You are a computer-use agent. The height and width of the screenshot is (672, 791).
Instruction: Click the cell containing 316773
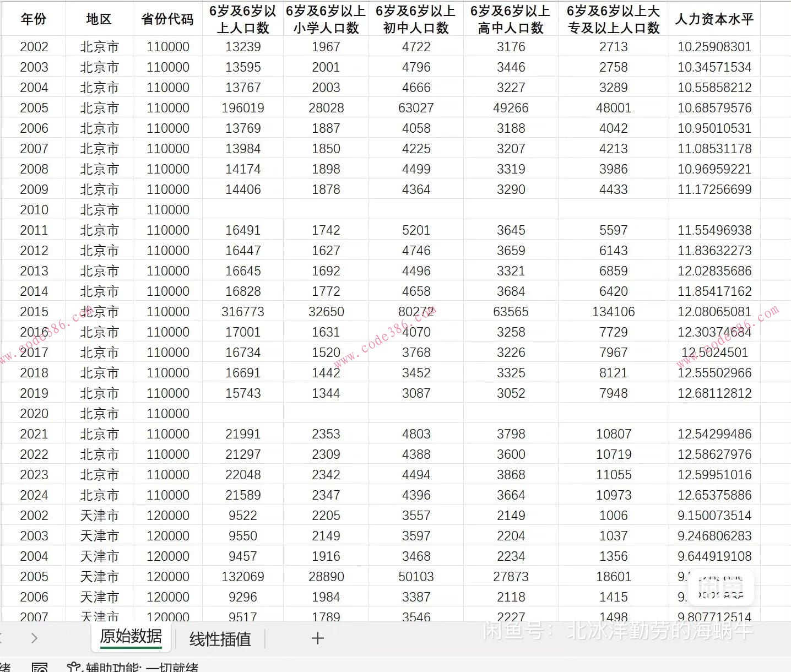(x=242, y=311)
